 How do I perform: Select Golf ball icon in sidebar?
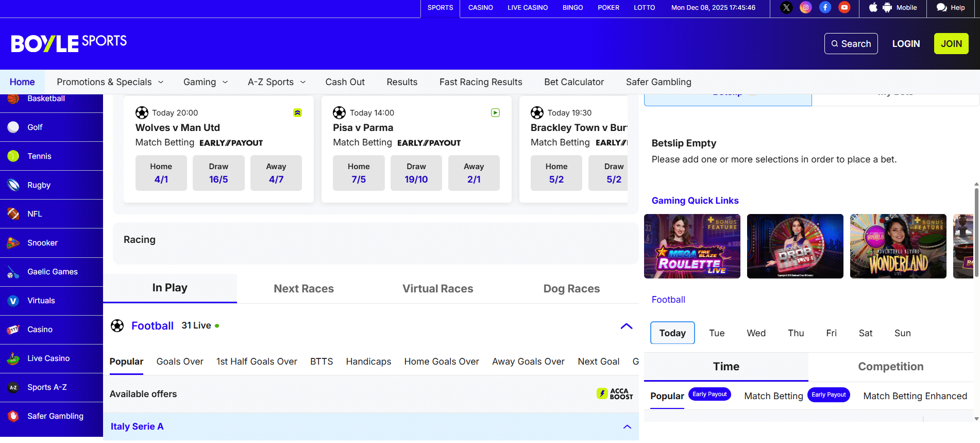coord(13,127)
